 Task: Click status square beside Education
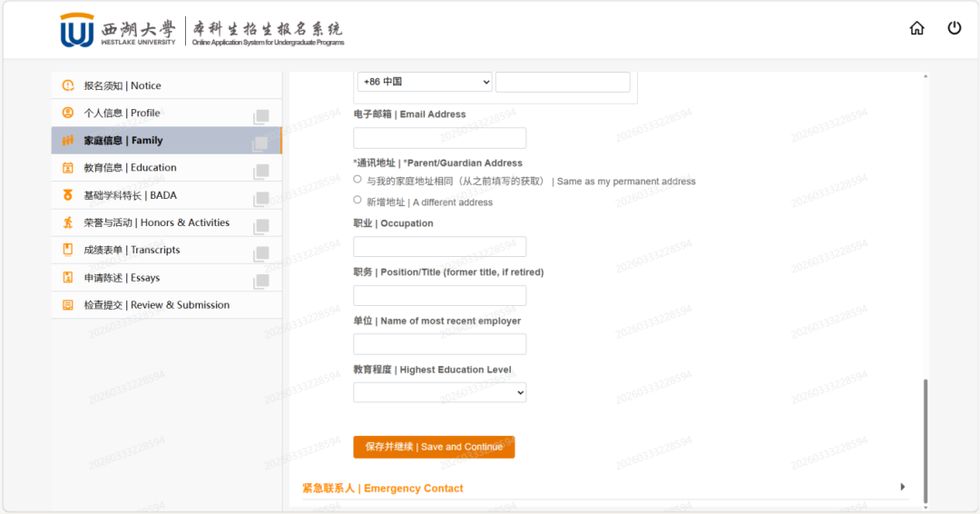tap(261, 172)
